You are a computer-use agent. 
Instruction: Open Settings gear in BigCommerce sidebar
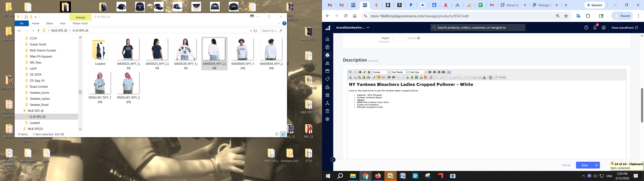click(x=327, y=119)
